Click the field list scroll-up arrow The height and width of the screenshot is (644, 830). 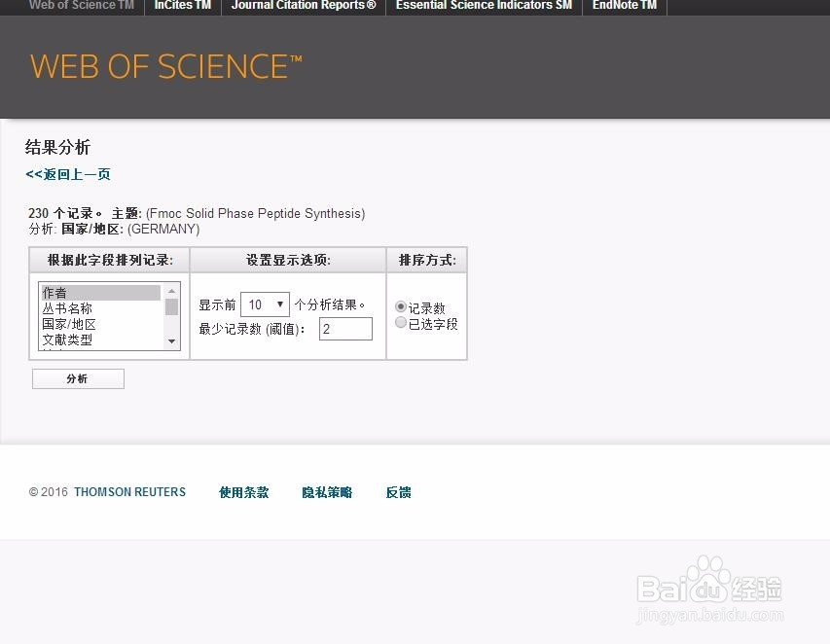[171, 291]
